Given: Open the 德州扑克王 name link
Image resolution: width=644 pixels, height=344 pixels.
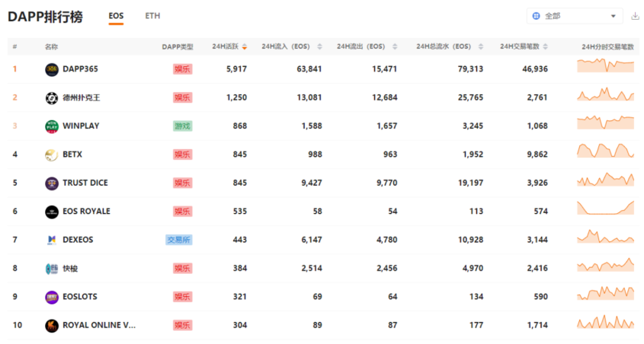Looking at the screenshot, I should pyautogui.click(x=82, y=97).
